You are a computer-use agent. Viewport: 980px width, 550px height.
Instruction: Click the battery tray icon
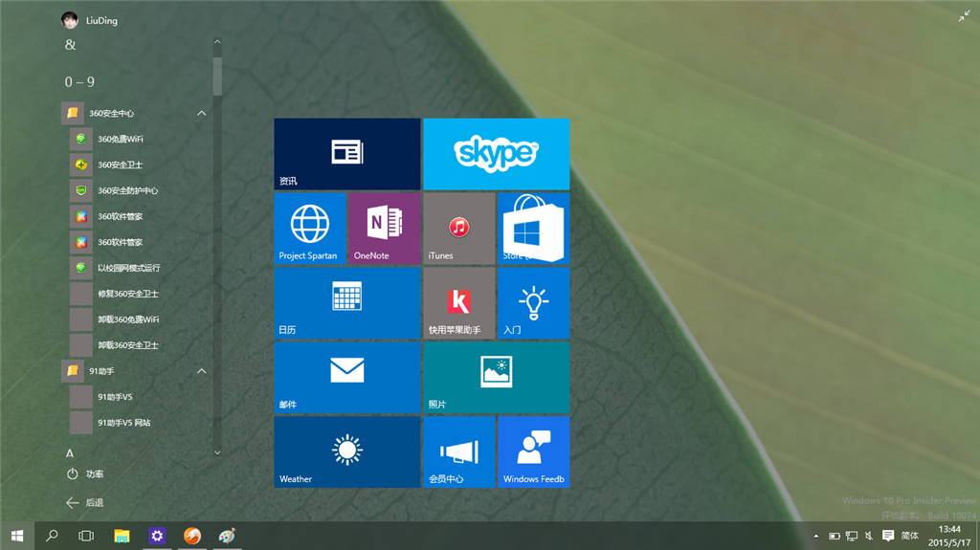pos(835,536)
